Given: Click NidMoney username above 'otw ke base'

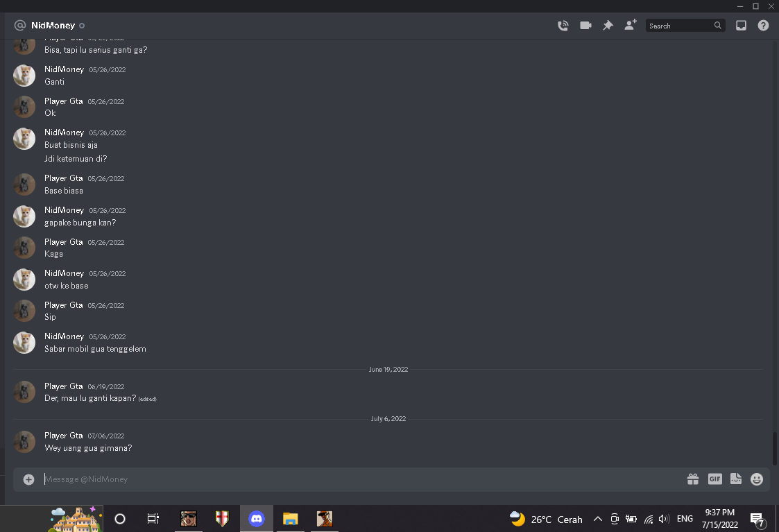Looking at the screenshot, I should tap(64, 273).
